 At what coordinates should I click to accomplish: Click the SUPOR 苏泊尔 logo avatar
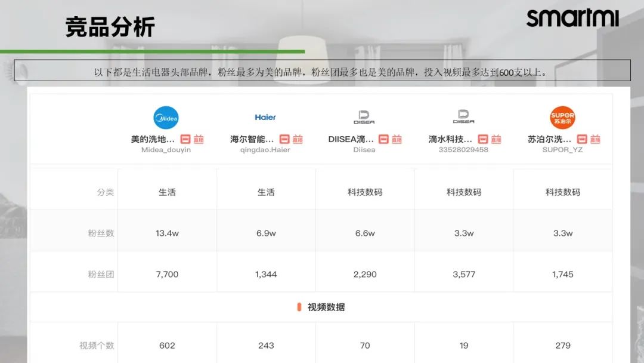pyautogui.click(x=563, y=118)
